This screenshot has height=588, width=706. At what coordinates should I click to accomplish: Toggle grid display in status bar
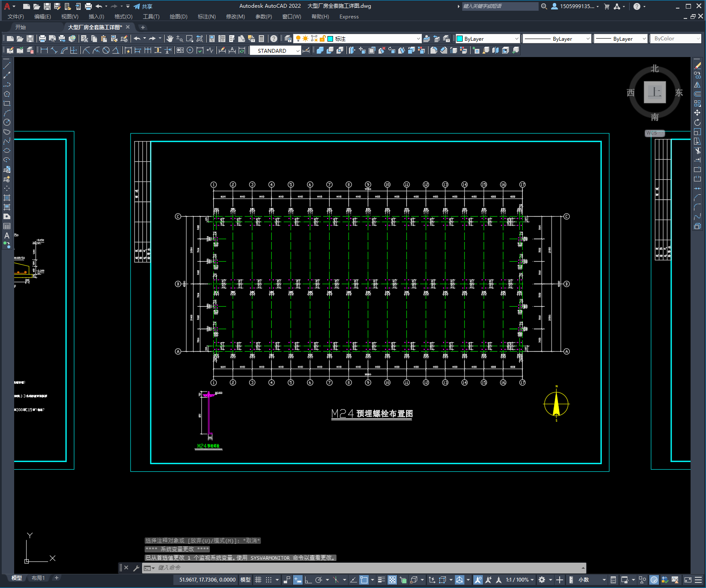(x=258, y=580)
